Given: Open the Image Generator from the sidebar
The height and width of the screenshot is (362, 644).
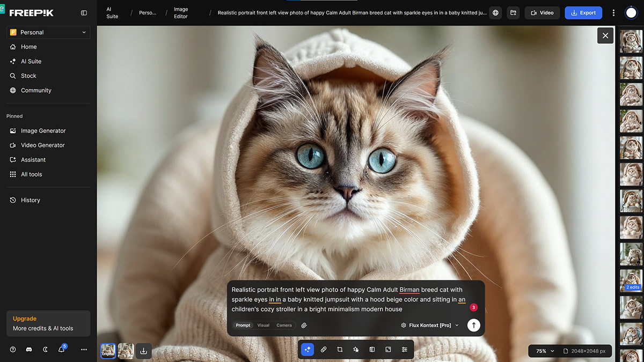Looking at the screenshot, I should tap(43, 130).
